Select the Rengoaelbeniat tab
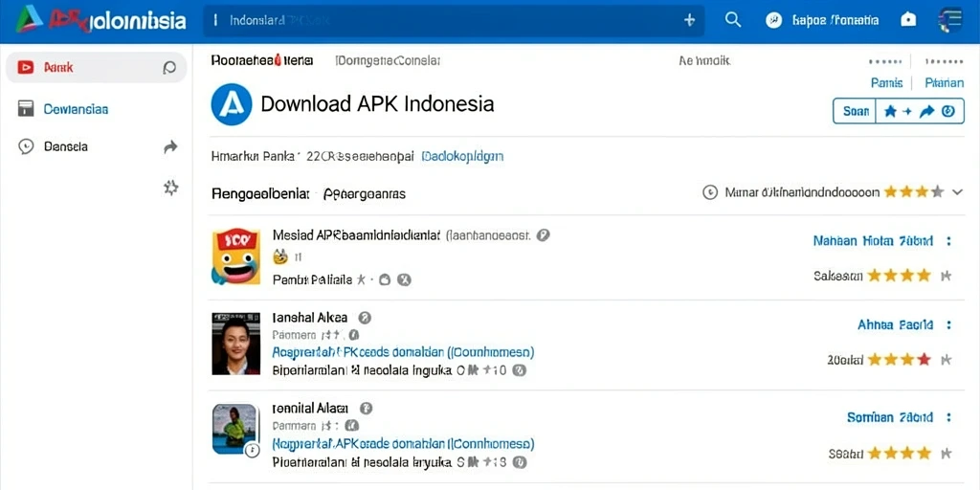Viewport: 980px width, 490px height. 260,193
